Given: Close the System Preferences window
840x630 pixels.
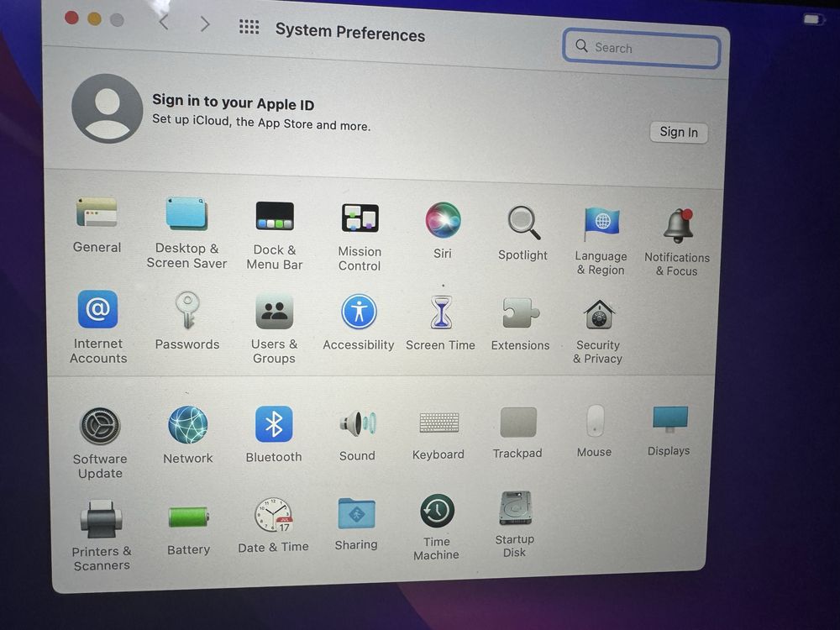Looking at the screenshot, I should [71, 18].
